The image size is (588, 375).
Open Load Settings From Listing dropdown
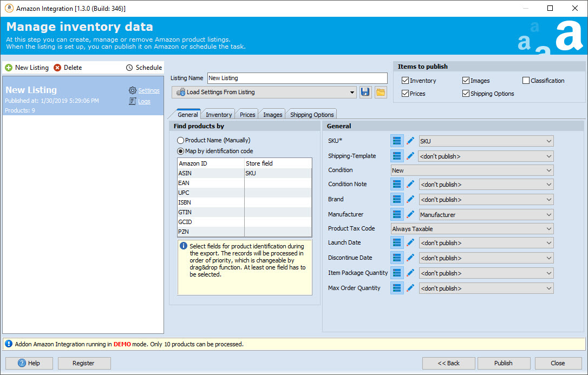[x=264, y=92]
